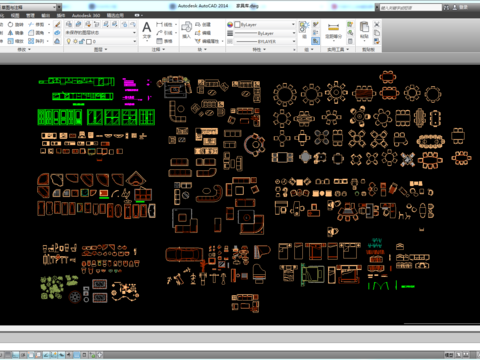Open the Autodesk 360 ribbon tab
Screen dimensions: 480x360
[86, 15]
